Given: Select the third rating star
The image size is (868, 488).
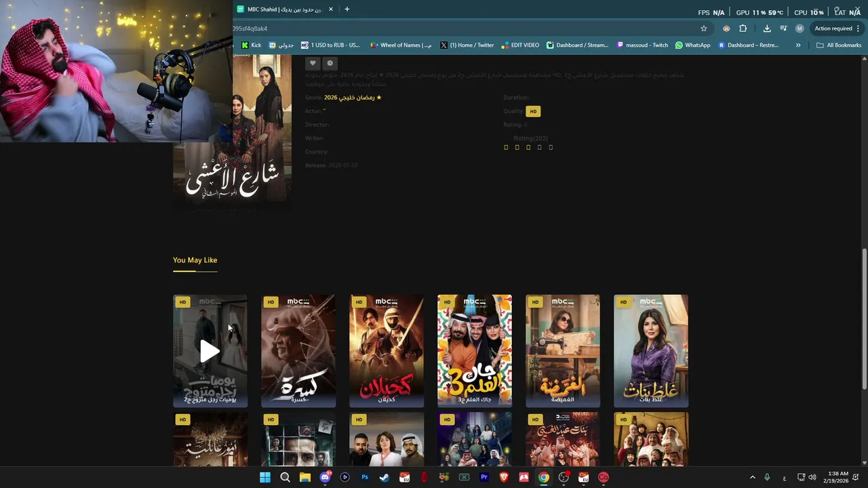Looking at the screenshot, I should 528,147.
